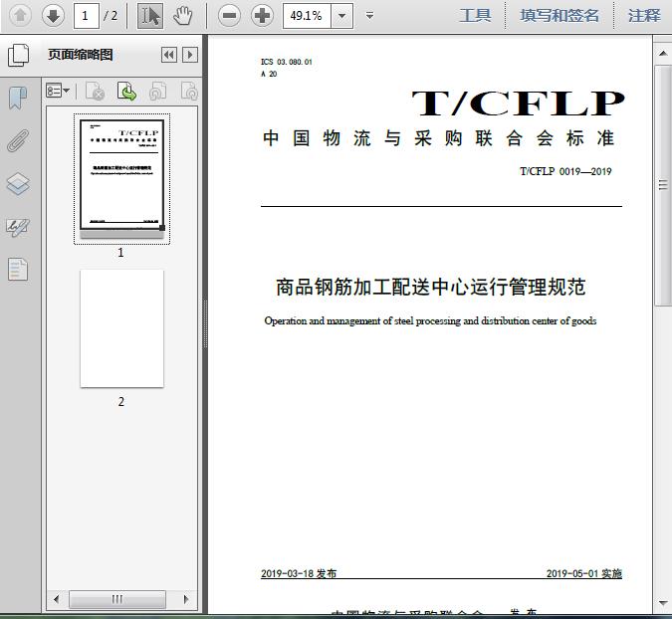Click the A 20 classification text
The width and height of the screenshot is (672, 619).
click(x=269, y=74)
